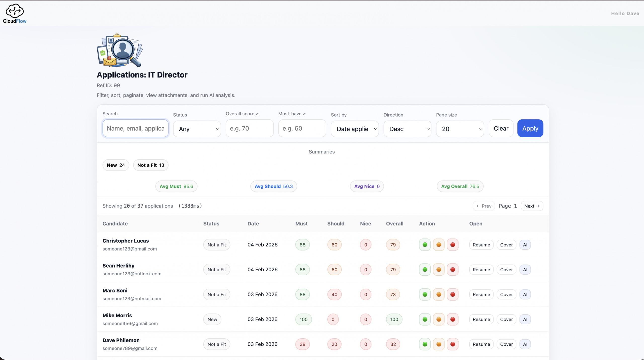The width and height of the screenshot is (644, 360).
Task: Select the Not a Fit 13 chip
Action: click(x=151, y=165)
